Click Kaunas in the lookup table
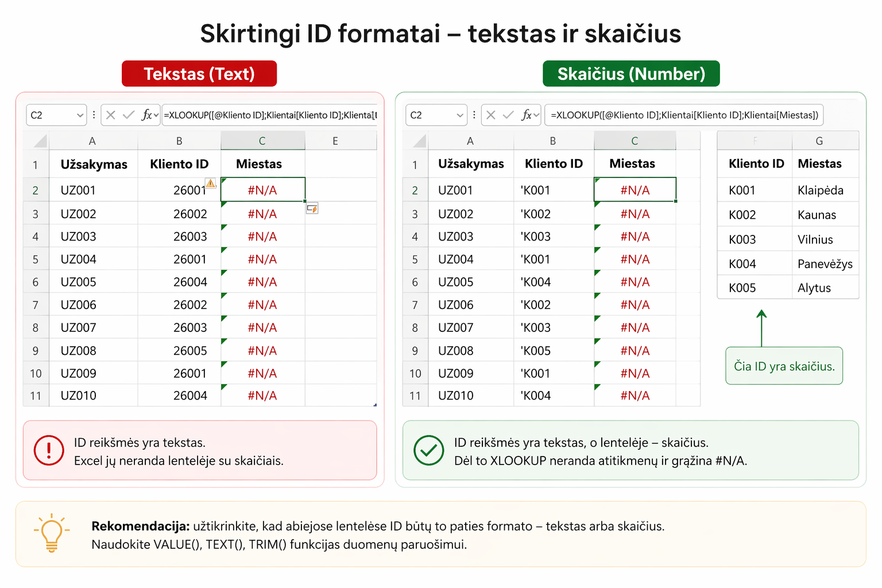The width and height of the screenshot is (882, 588). (825, 215)
